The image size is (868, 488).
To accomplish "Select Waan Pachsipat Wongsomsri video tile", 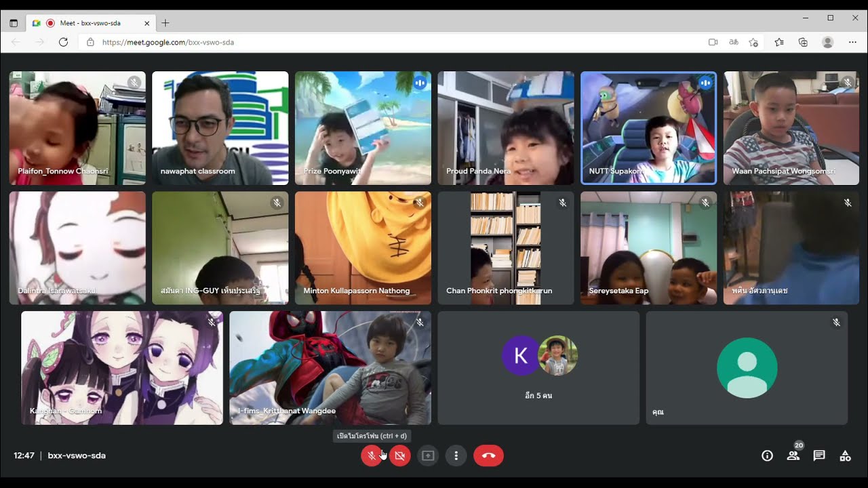I will point(791,128).
